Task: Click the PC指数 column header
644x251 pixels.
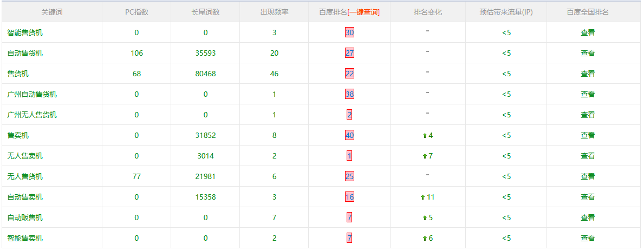Action: click(x=136, y=12)
